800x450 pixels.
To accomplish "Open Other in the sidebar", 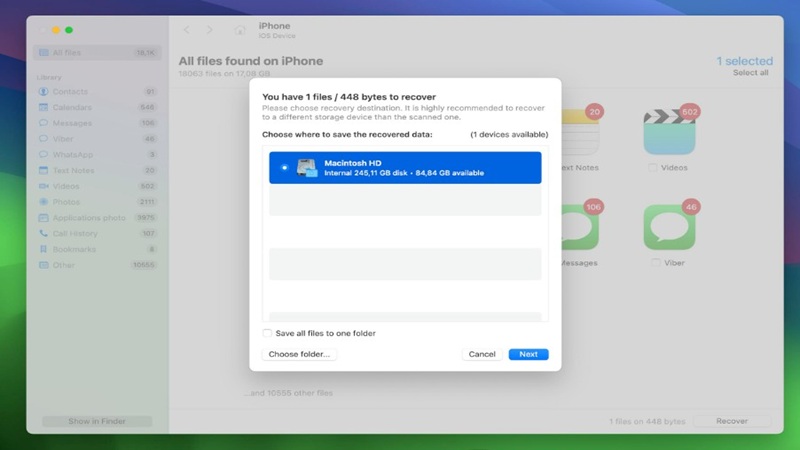I will (x=97, y=265).
